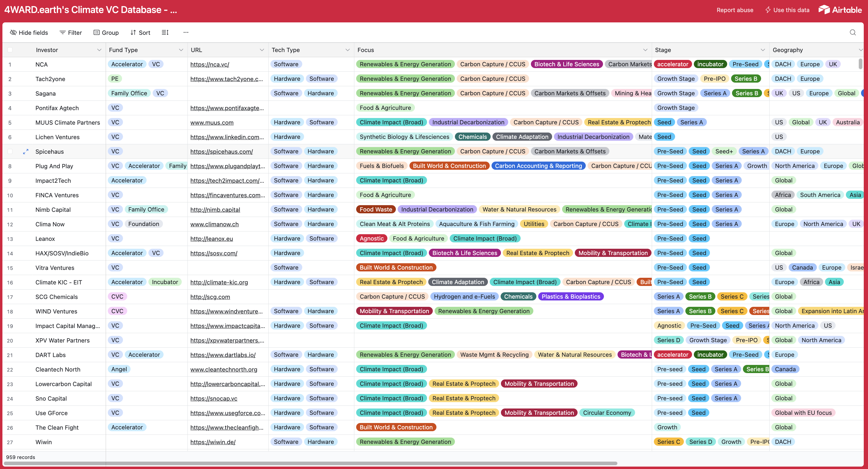Select the XPV Water Partners cell

[62, 340]
